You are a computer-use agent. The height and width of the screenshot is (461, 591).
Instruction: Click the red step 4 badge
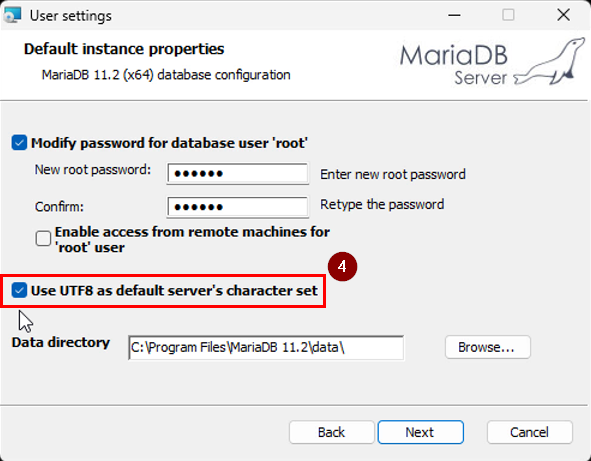coord(342,266)
